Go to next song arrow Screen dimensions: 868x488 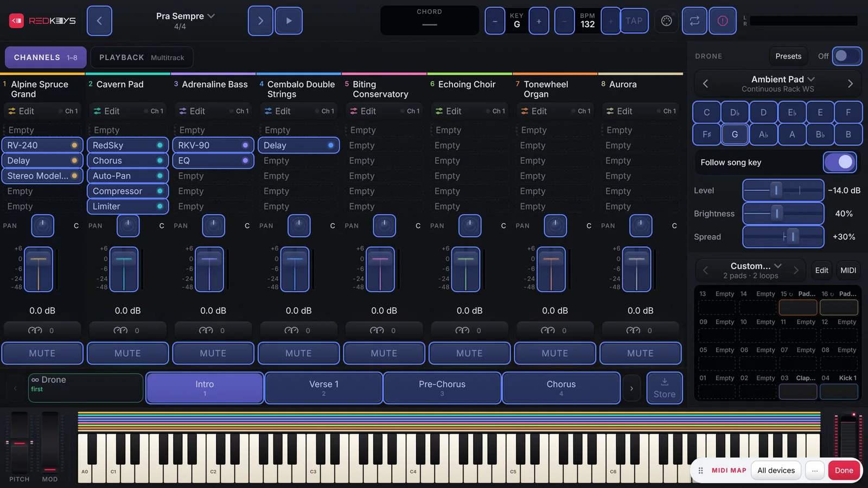pyautogui.click(x=260, y=21)
